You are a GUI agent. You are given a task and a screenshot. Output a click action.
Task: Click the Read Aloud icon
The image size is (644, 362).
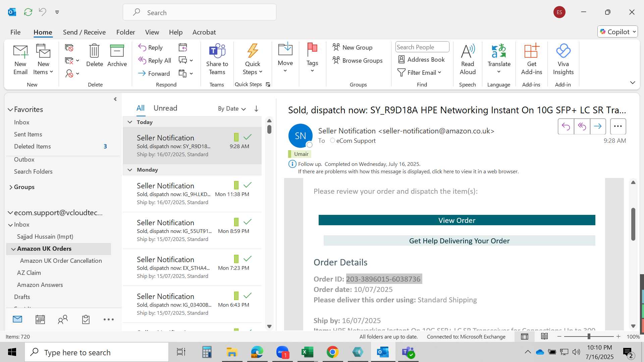click(468, 51)
